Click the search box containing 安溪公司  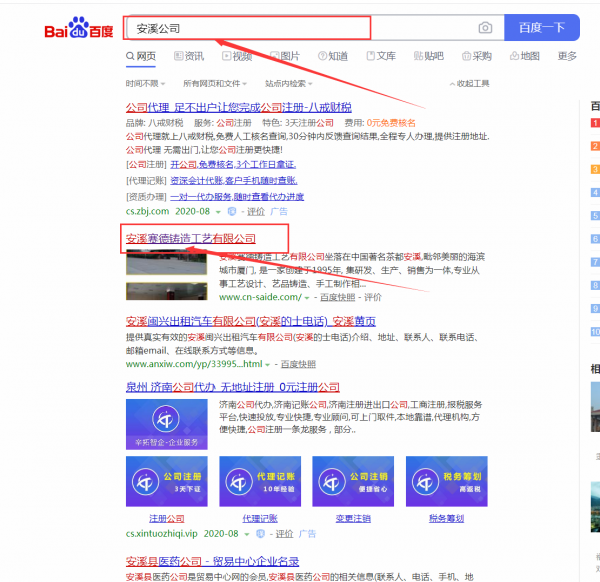[x=300, y=28]
